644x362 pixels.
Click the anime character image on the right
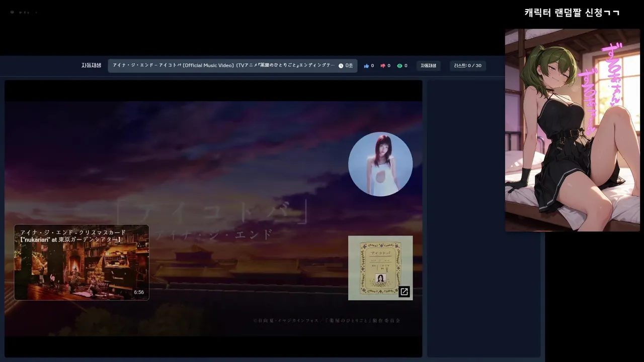573,130
